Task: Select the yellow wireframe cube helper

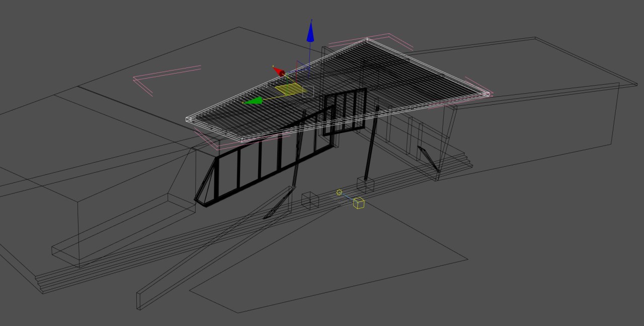Action: pos(358,203)
